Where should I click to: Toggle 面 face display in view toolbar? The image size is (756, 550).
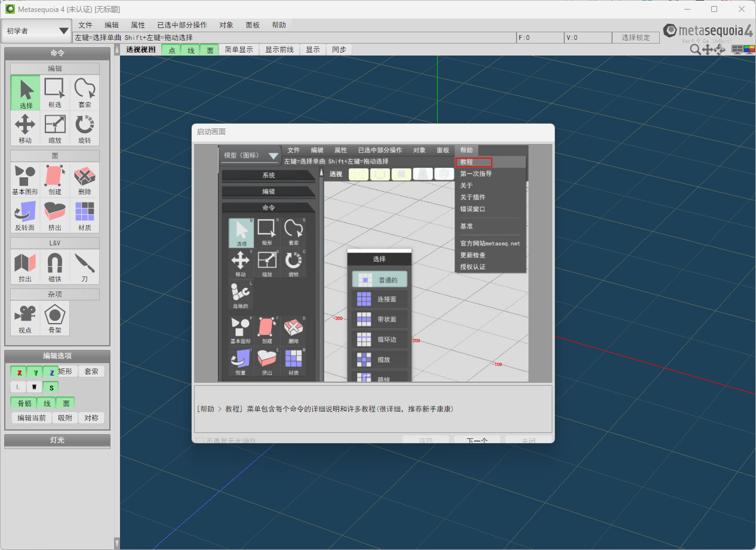tap(210, 50)
